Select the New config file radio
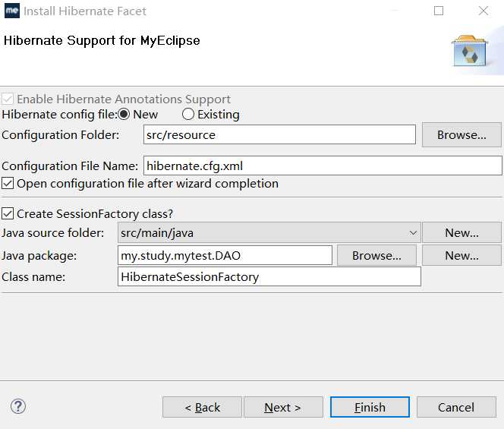 (x=124, y=114)
